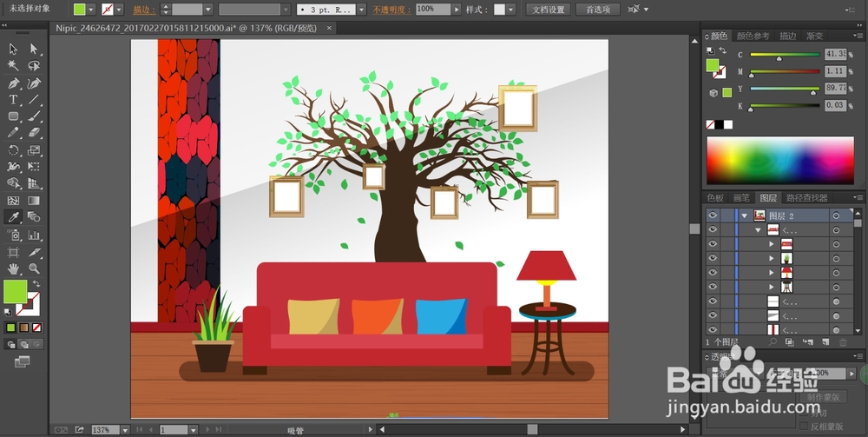The image size is (868, 437).
Task: Select the Eyedropper tool
Action: click(x=13, y=217)
